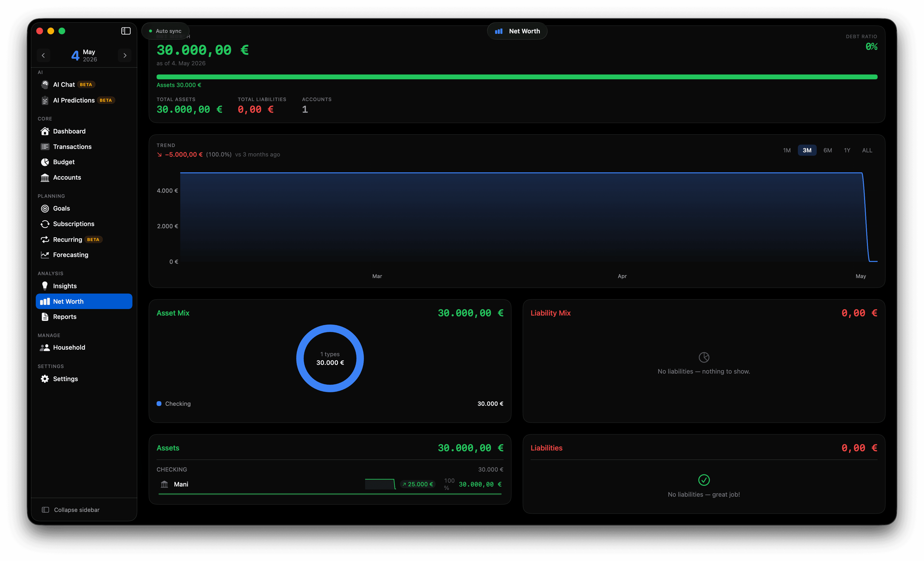Open the Recurring section label
Viewport: 924px width, 561px height.
coord(67,239)
